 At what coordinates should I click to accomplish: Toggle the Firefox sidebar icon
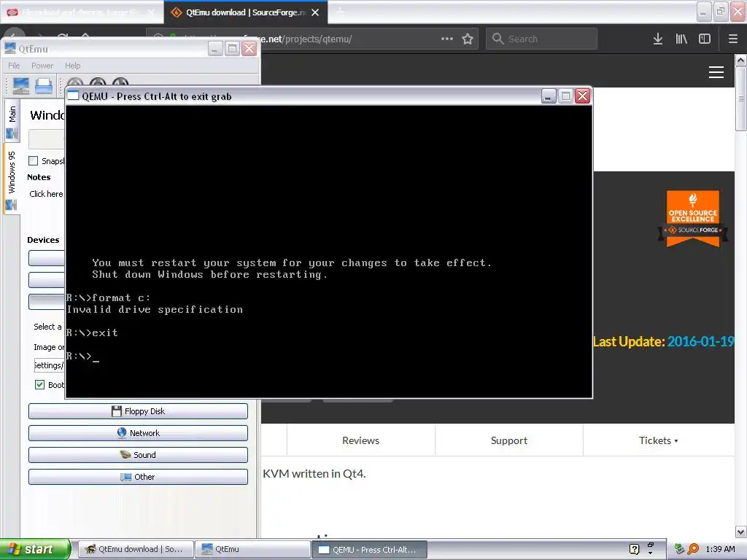pyautogui.click(x=705, y=39)
